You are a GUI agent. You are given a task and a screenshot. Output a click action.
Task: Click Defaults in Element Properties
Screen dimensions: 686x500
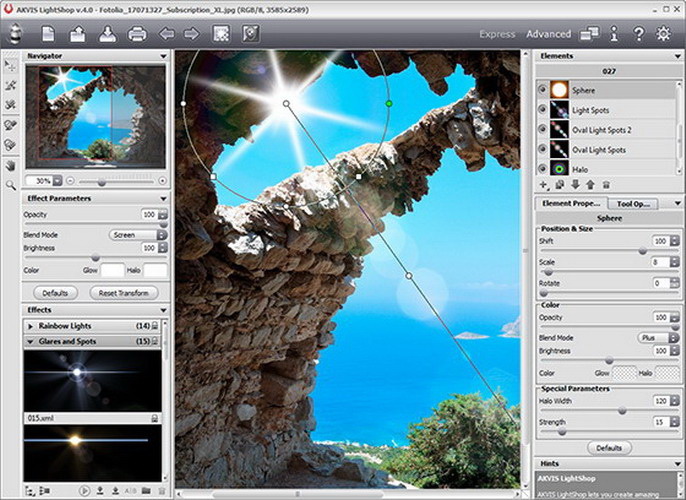[609, 448]
